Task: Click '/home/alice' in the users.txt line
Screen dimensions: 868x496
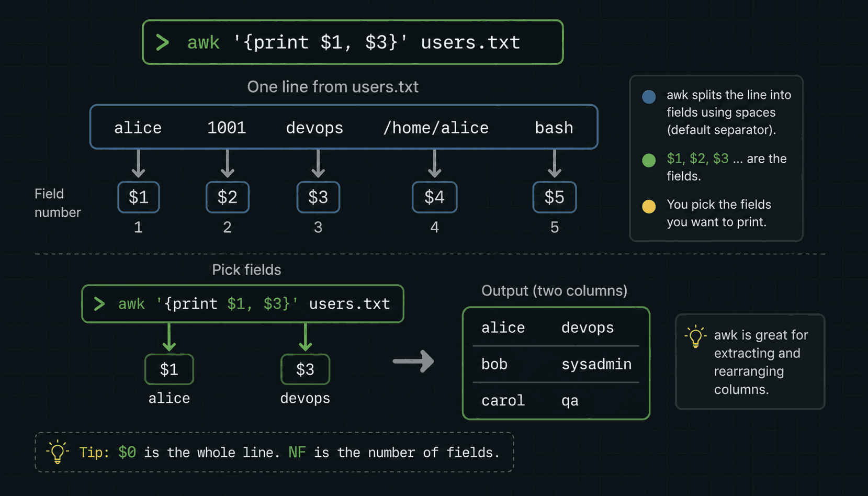Action: 436,128
